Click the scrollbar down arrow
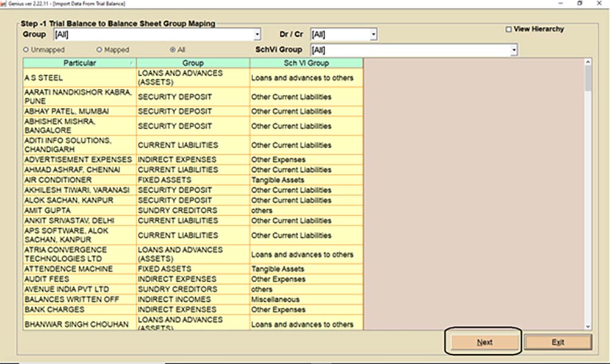610x364 pixels. click(588, 327)
